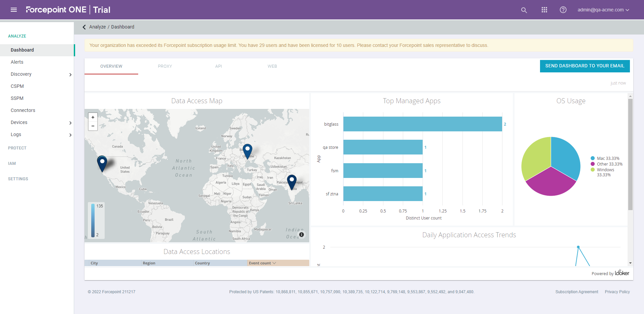Switch to the API tab
The height and width of the screenshot is (314, 644).
click(219, 66)
